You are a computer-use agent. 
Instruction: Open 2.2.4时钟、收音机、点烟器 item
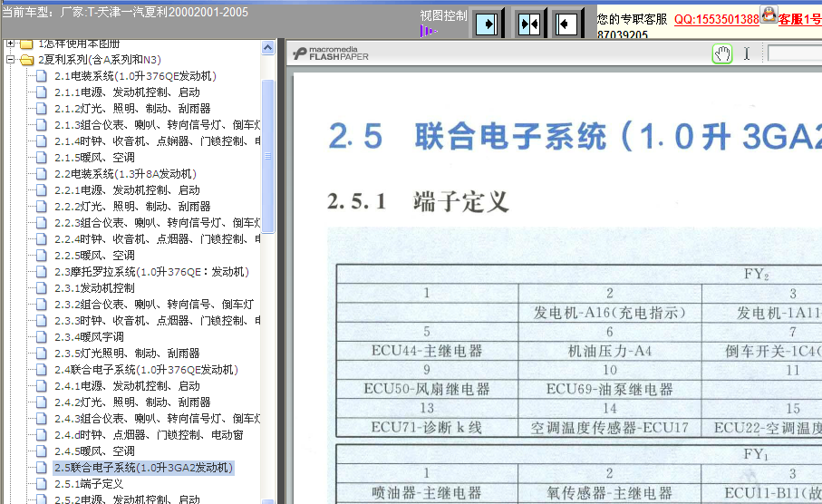[158, 238]
